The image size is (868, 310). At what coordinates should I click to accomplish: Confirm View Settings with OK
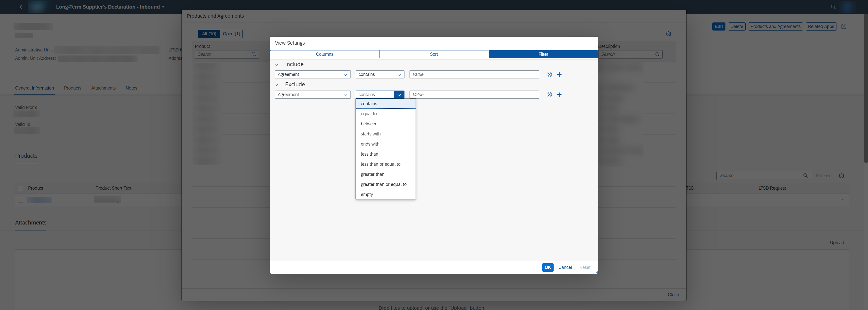tap(548, 268)
